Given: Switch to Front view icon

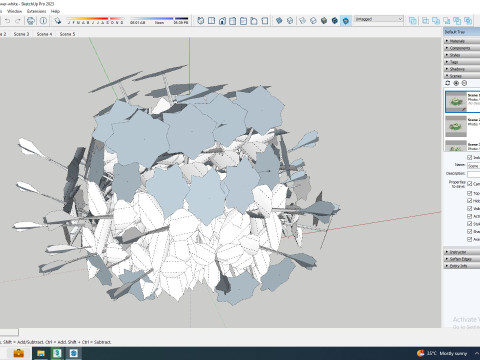Looking at the screenshot, I should (222, 21).
